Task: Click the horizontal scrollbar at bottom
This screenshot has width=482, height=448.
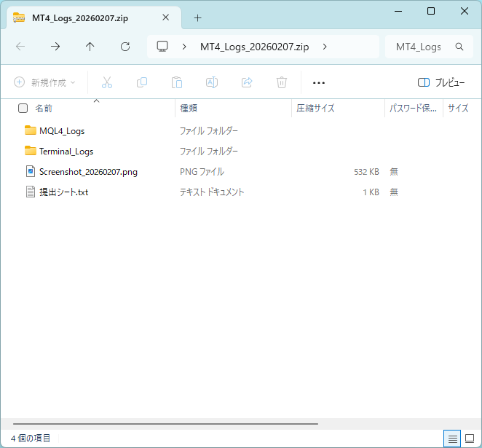Action: click(165, 423)
